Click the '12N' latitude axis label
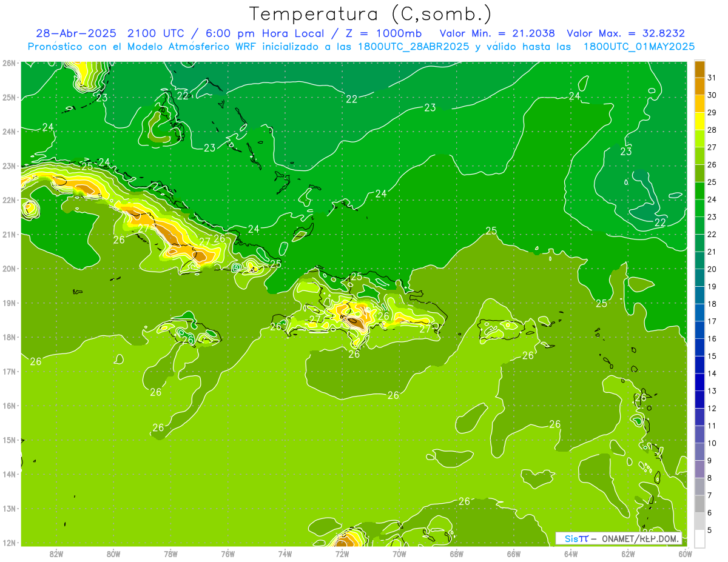This screenshot has height=562, width=728. pyautogui.click(x=9, y=543)
